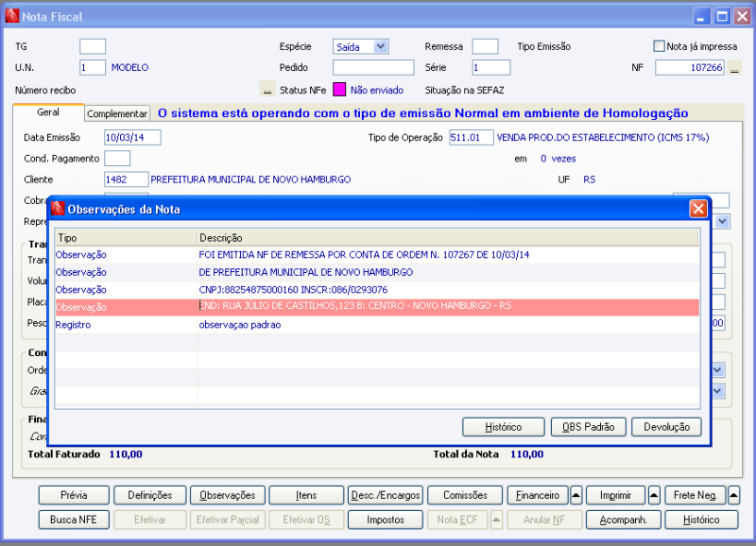The width and height of the screenshot is (756, 546).
Task: Click the Cond. Pagamento field
Action: click(x=117, y=158)
